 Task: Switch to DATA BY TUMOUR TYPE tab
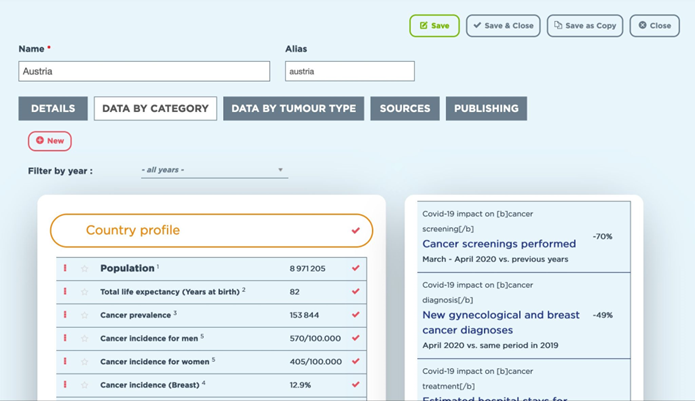(293, 109)
